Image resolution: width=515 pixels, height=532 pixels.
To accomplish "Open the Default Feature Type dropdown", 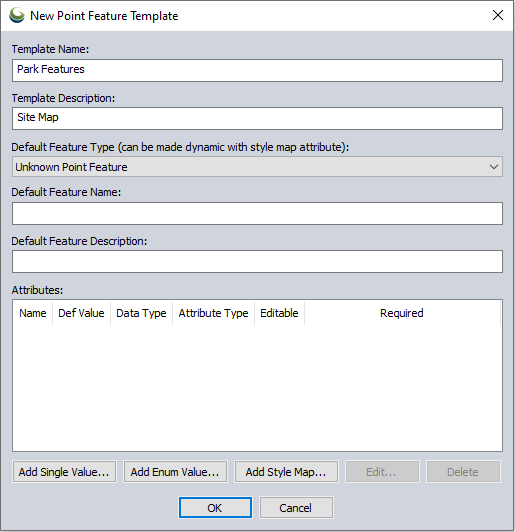I will 257,167.
